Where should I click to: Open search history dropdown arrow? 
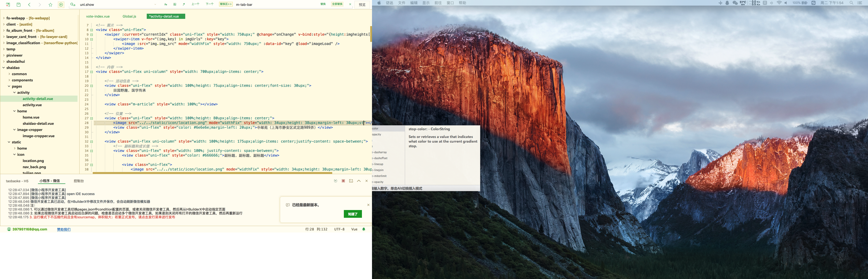click(155, 5)
